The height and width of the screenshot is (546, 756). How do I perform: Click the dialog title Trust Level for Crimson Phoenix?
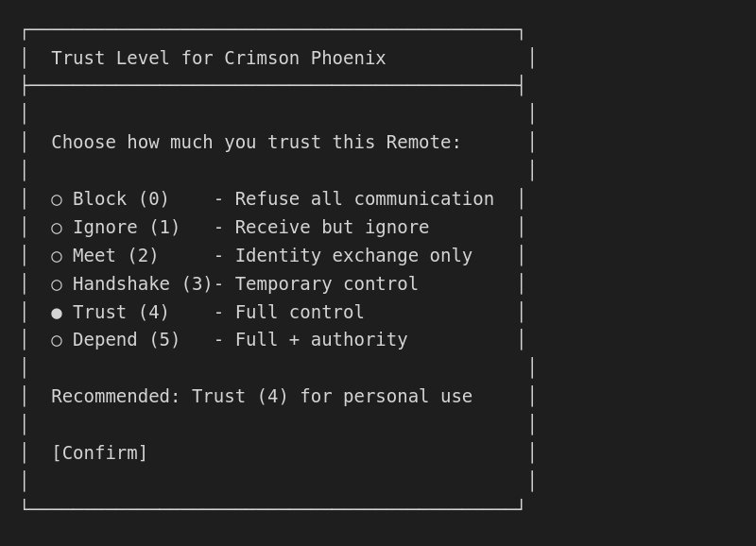[x=219, y=58]
